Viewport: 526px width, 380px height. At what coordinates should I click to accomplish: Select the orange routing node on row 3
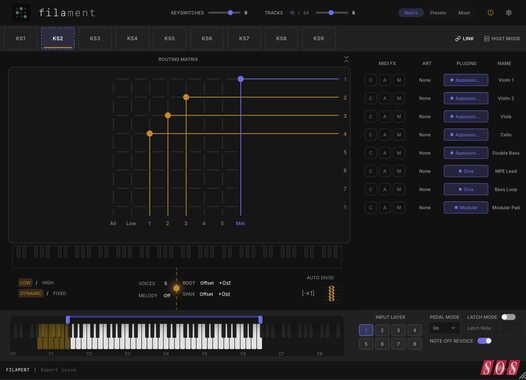point(168,115)
